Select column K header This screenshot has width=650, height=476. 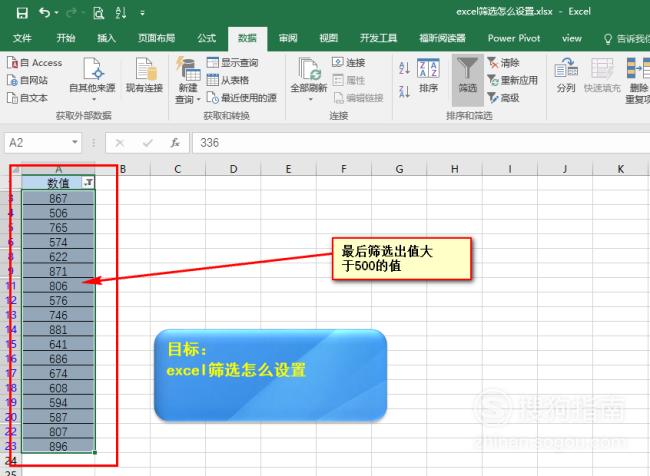pyautogui.click(x=621, y=169)
